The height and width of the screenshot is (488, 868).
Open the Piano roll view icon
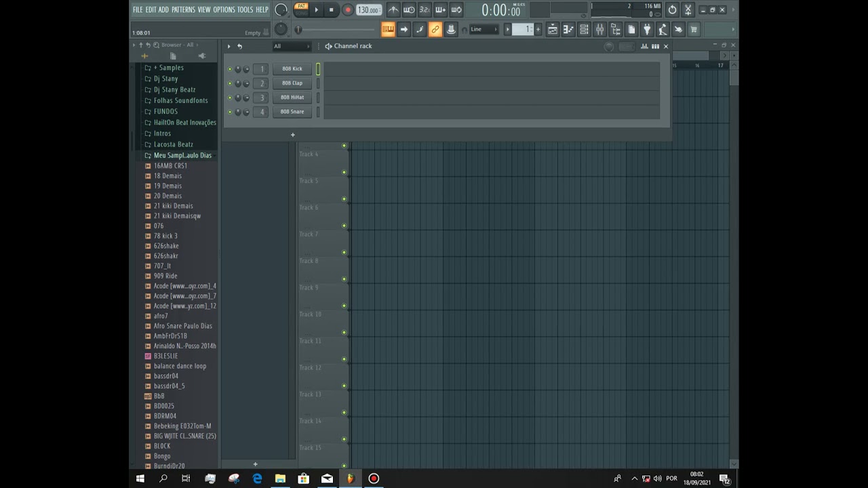568,29
